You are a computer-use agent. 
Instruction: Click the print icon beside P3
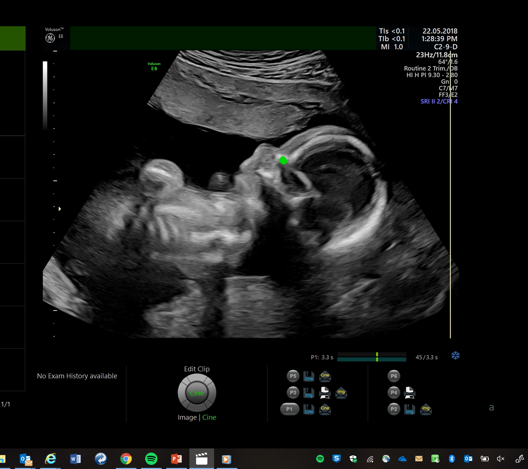[324, 393]
